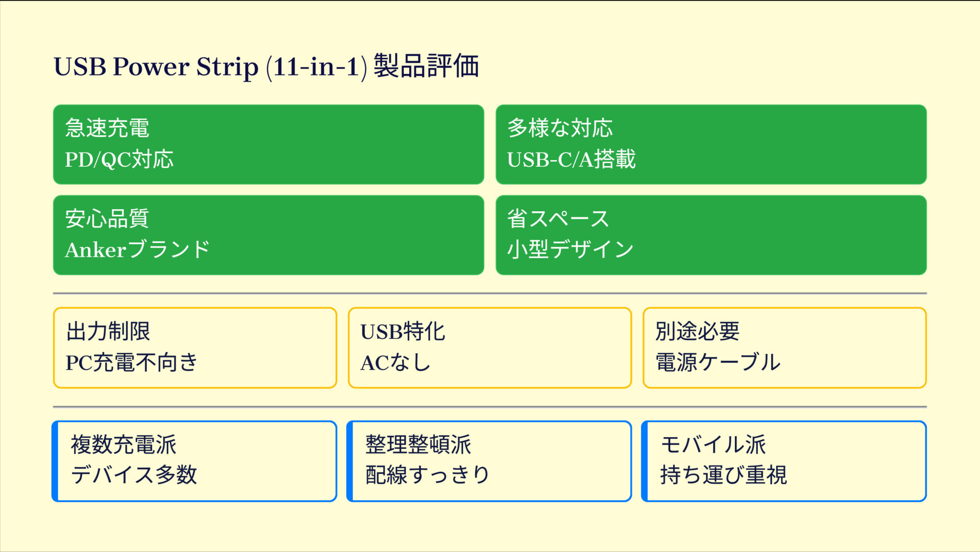Click the "小型デザイン" text line
The image size is (980, 552).
[x=570, y=250]
